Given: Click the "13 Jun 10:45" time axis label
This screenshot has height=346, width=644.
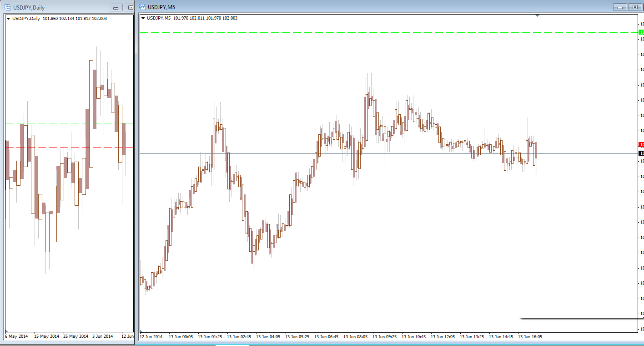Looking at the screenshot, I should (x=413, y=337).
